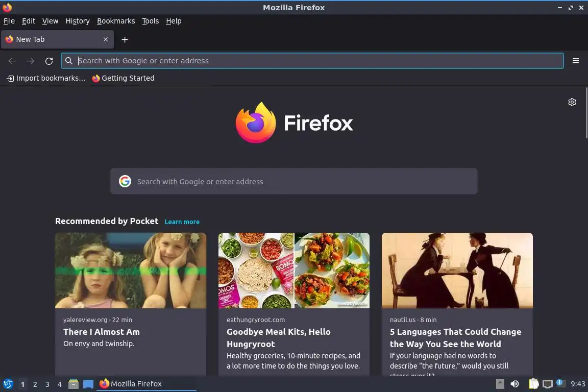Click the eathungryroot.com source text

(x=256, y=320)
